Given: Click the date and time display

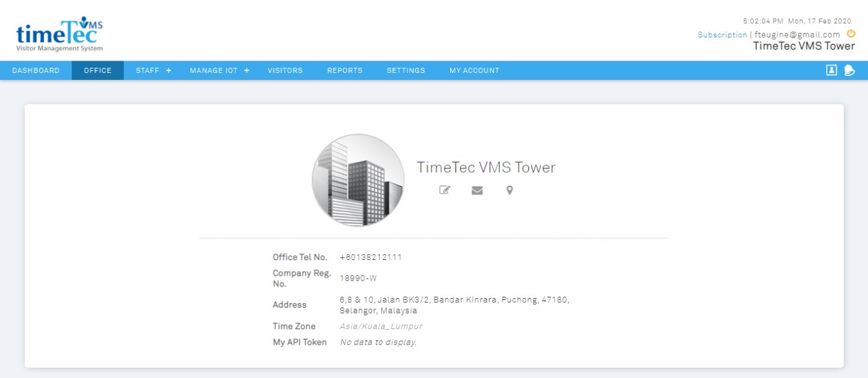Looking at the screenshot, I should [x=797, y=21].
